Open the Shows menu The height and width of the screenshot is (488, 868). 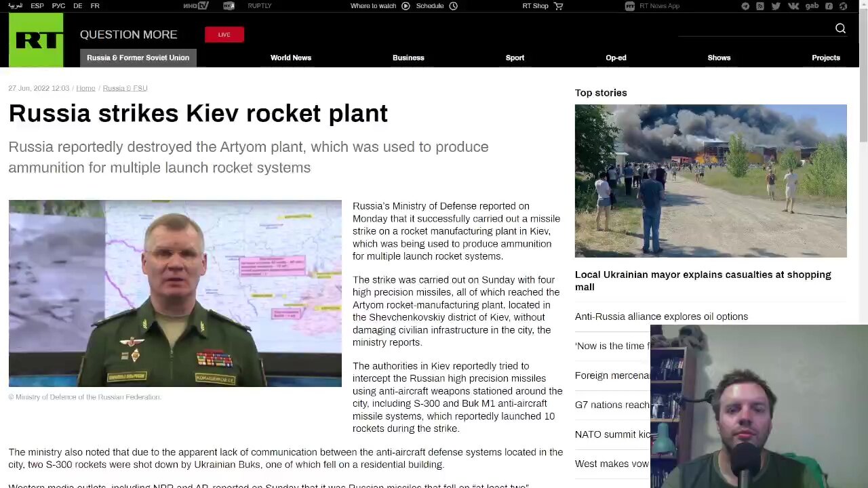[719, 58]
